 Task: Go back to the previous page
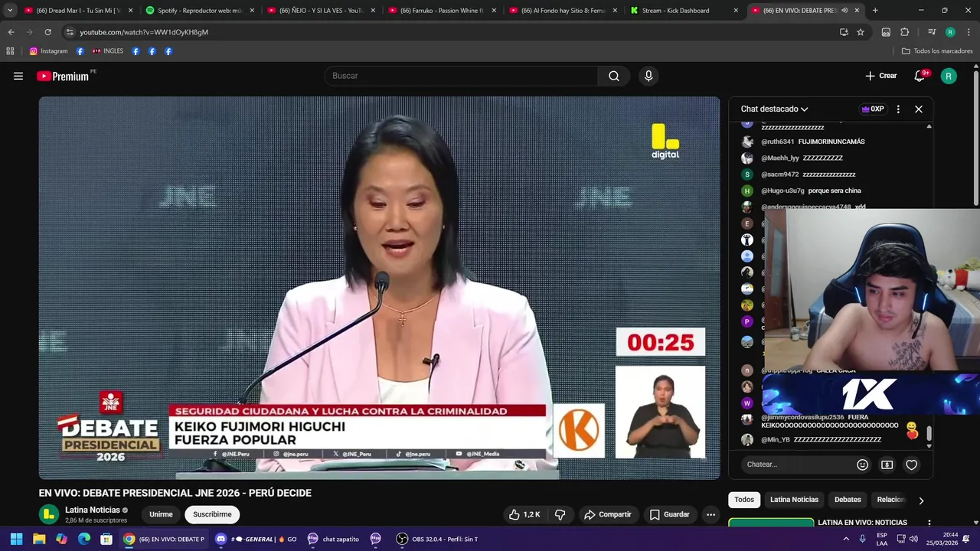pyautogui.click(x=11, y=32)
